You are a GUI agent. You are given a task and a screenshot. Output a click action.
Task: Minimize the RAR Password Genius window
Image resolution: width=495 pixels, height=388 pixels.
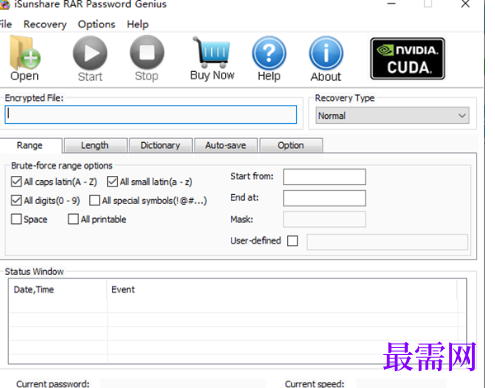391,4
